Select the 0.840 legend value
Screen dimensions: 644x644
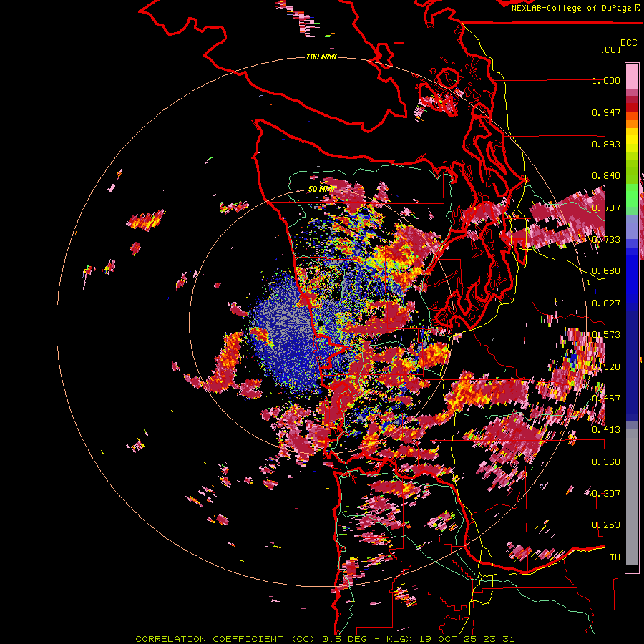(606, 176)
